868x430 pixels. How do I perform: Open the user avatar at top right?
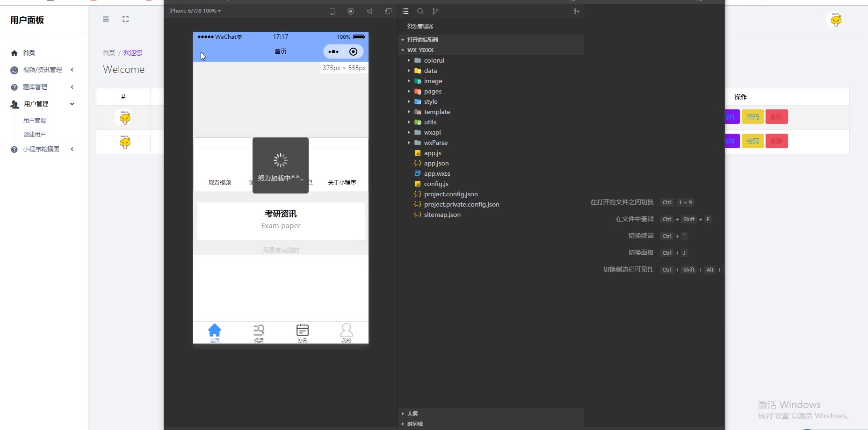point(836,20)
